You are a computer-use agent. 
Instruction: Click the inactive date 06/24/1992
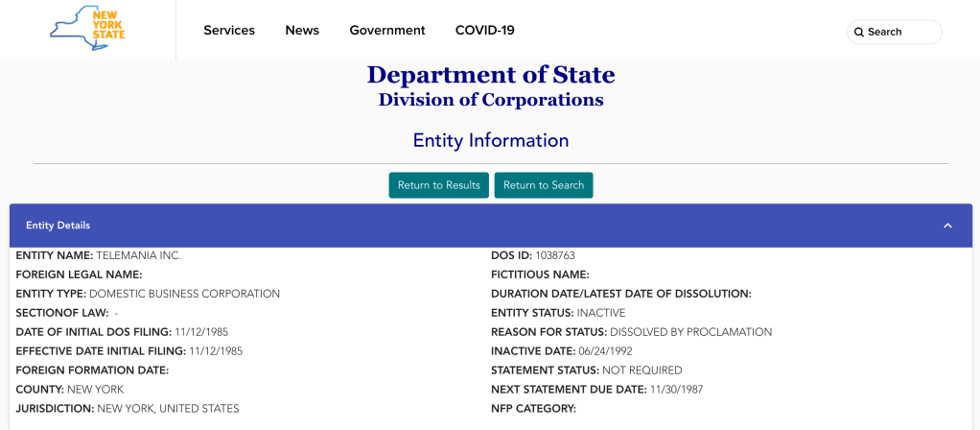[x=606, y=351]
